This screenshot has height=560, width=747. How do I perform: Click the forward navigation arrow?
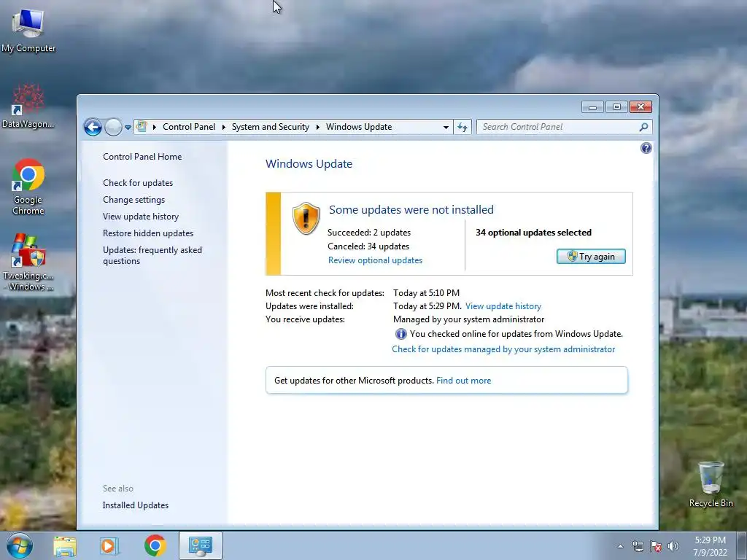click(113, 127)
